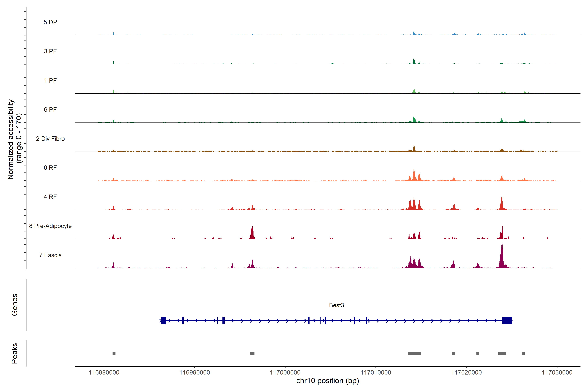588x392 pixels.
Task: Click the rightmost gray peak marker
Action: point(523,353)
